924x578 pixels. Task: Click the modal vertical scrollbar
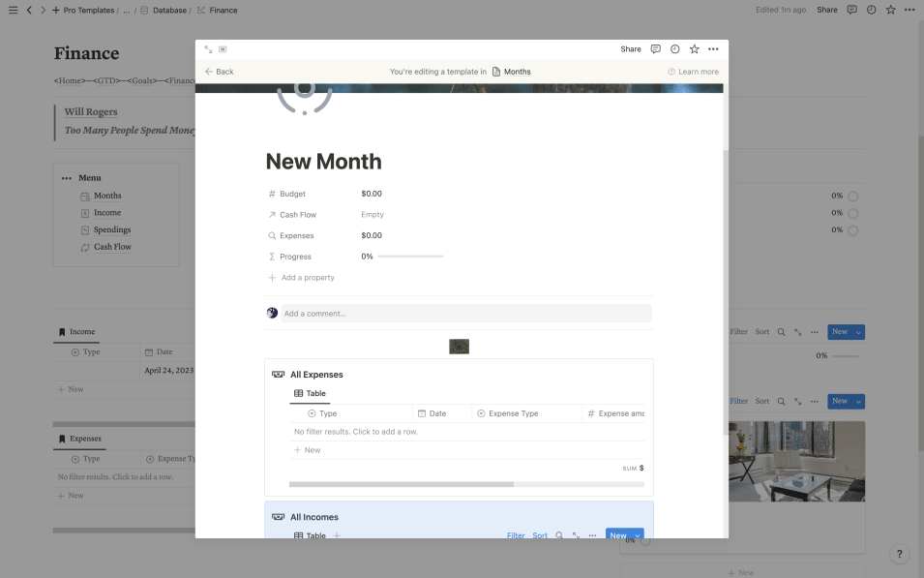point(726,292)
